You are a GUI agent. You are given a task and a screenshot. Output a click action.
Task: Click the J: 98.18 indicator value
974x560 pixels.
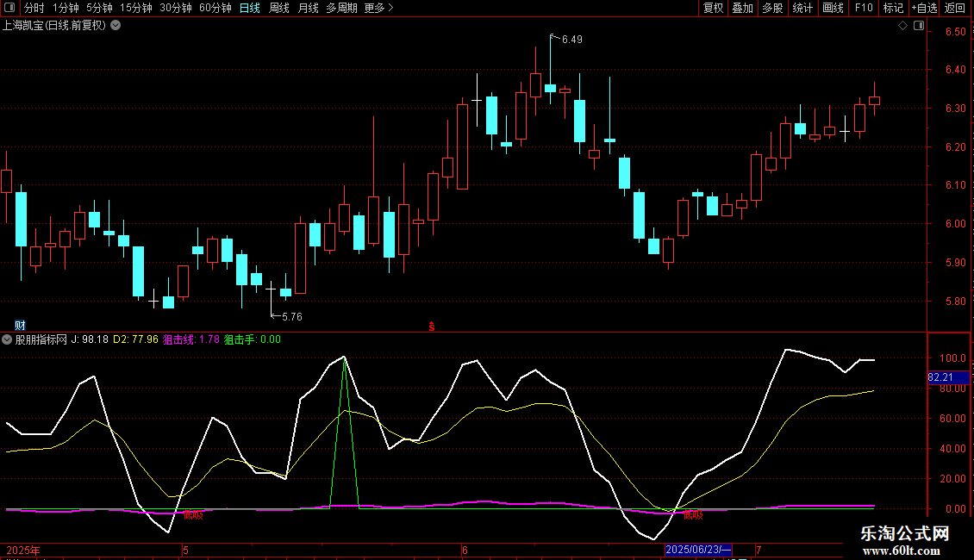point(90,339)
